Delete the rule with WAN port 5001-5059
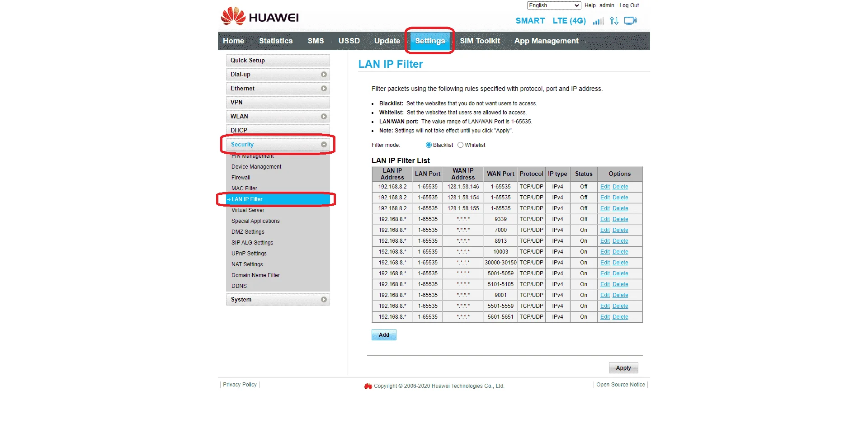 click(620, 273)
